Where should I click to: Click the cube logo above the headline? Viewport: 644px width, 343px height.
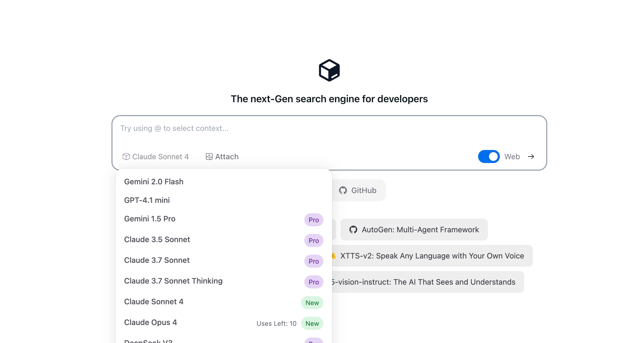coord(329,70)
